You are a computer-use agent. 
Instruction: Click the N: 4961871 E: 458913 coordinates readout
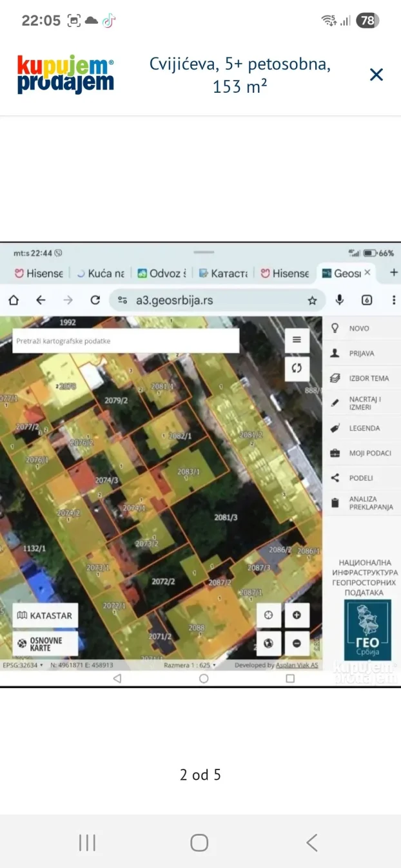click(81, 664)
